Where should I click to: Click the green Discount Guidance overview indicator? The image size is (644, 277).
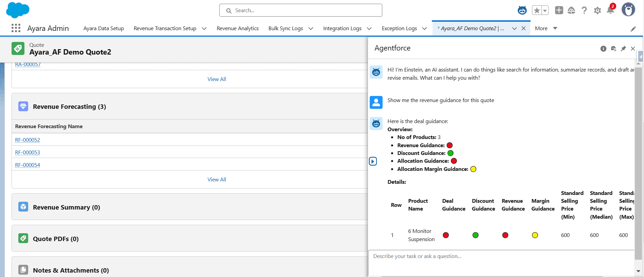tap(450, 153)
